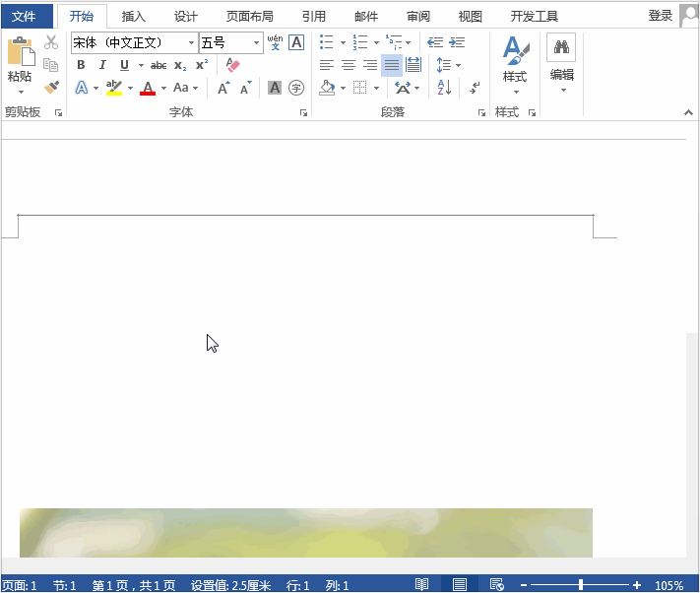
Task: Click the zoom slider handle
Action: [x=580, y=584]
